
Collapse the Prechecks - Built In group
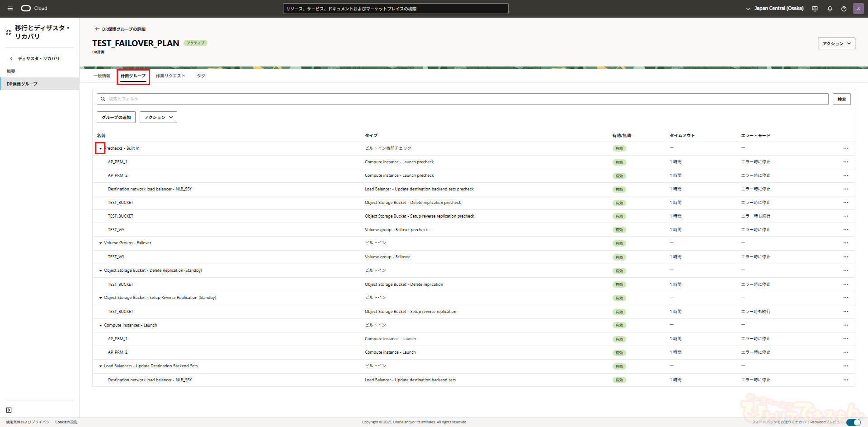click(x=100, y=148)
